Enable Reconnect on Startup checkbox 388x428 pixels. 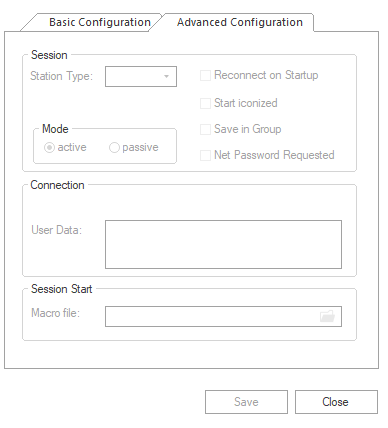205,75
